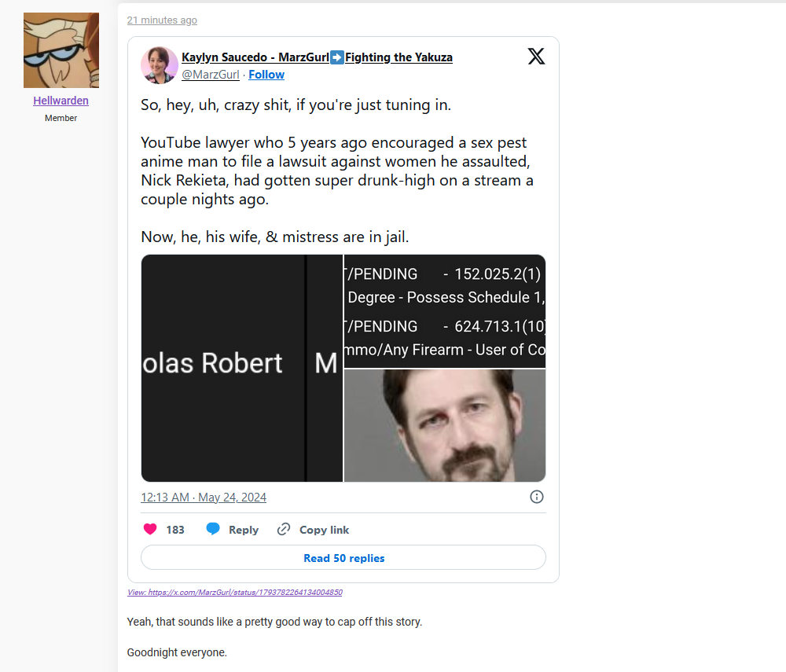Open the left tweet image showing 'olas Robert'
Image resolution: width=786 pixels, height=672 pixels.
point(241,369)
